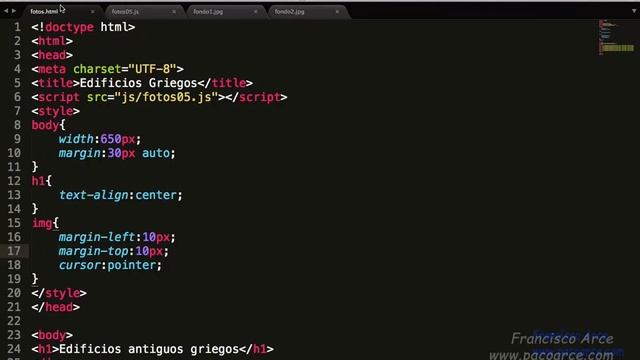Image resolution: width=640 pixels, height=360 pixels.
Task: Click the "js/fotos05.js" src string
Action: (x=166, y=97)
